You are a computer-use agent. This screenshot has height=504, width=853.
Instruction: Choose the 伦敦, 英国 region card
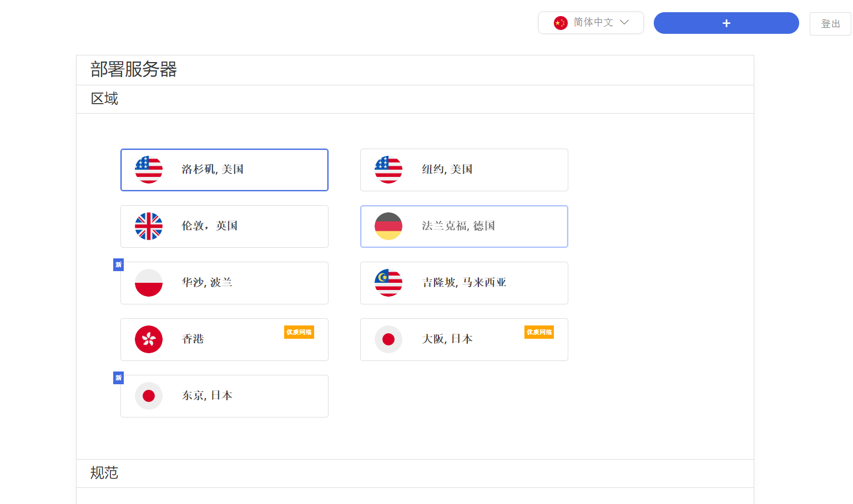(x=224, y=226)
